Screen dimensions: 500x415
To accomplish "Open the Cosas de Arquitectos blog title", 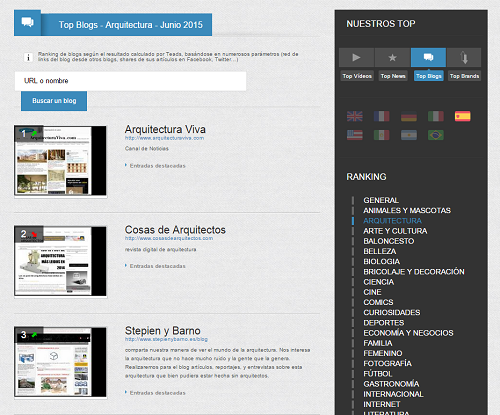I will pyautogui.click(x=175, y=230).
